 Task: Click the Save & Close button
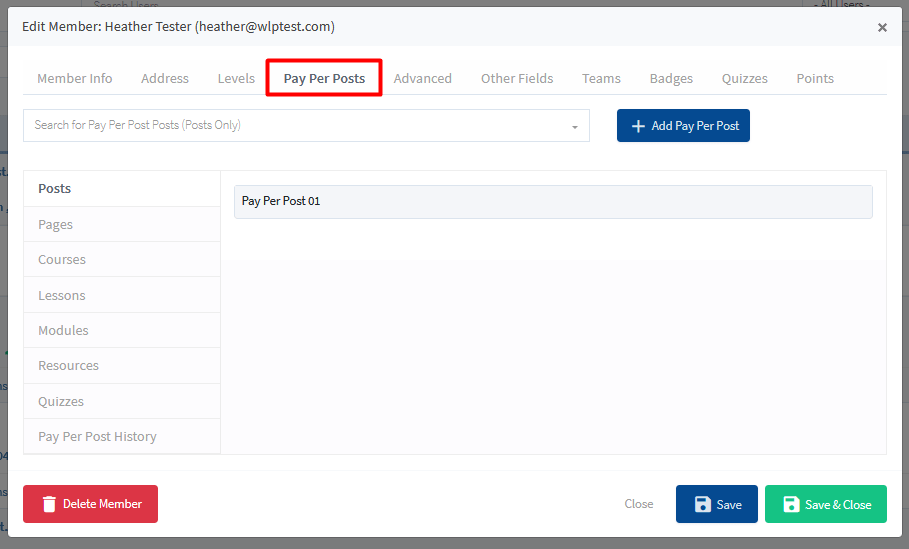click(826, 504)
